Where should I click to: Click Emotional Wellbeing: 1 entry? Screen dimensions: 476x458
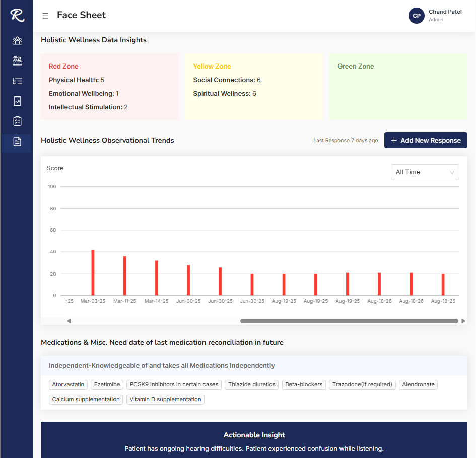(84, 94)
